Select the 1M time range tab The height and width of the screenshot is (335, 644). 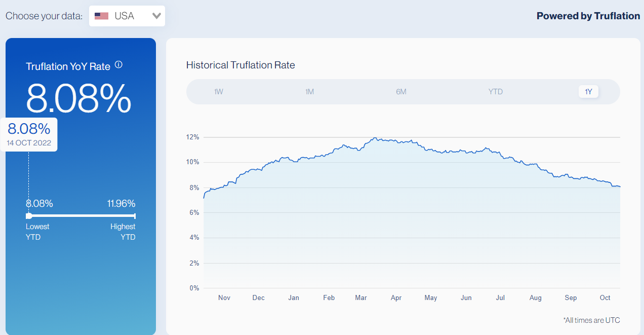309,92
